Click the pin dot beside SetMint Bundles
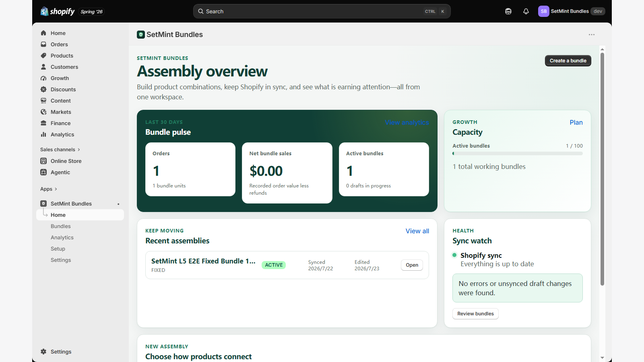Image resolution: width=644 pixels, height=362 pixels. coord(118,204)
